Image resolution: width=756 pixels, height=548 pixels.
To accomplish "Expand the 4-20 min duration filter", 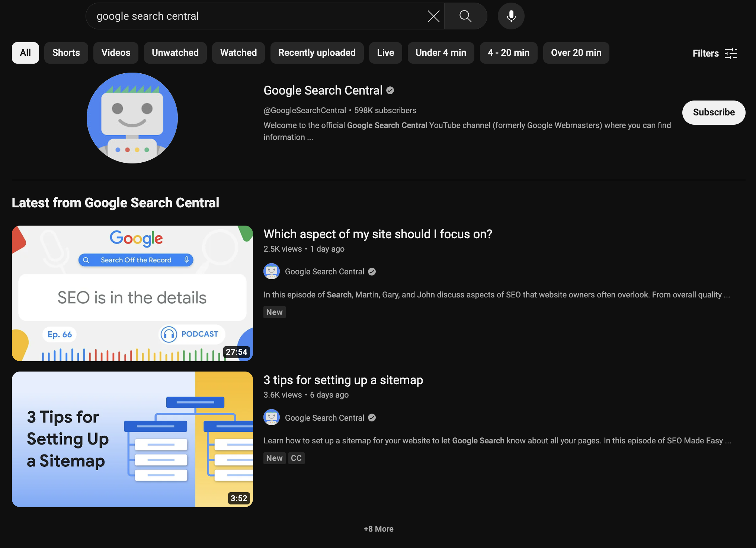I will pos(508,53).
